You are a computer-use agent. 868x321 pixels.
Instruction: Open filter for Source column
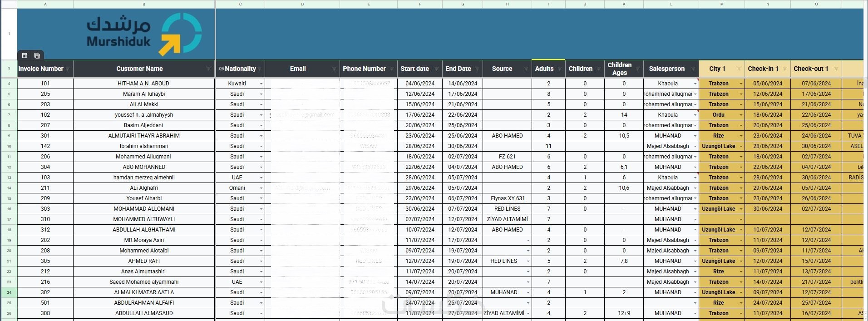coord(526,69)
